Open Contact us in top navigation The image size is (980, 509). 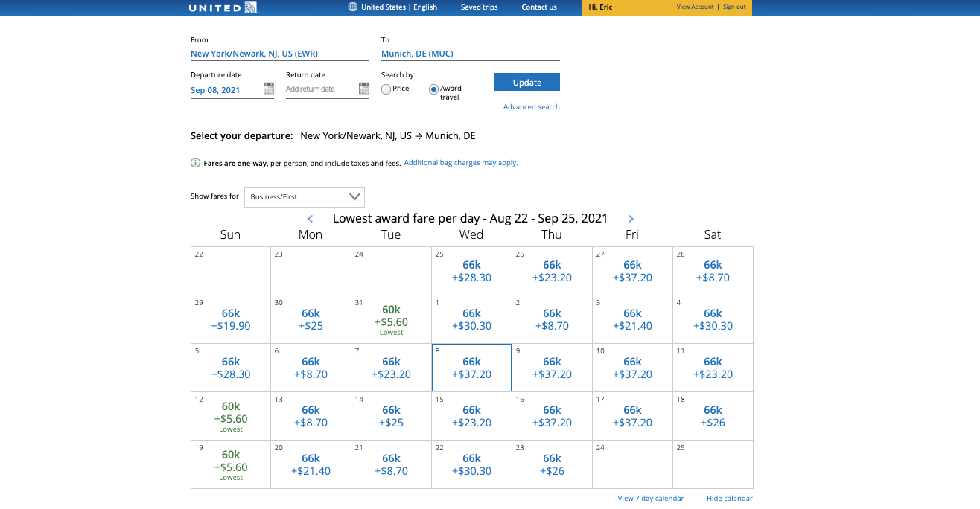[539, 7]
